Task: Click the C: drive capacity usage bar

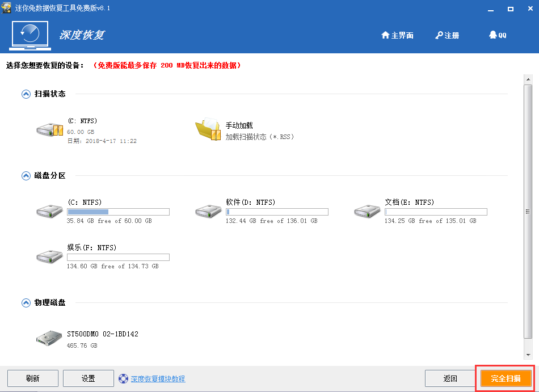Action: click(x=118, y=211)
